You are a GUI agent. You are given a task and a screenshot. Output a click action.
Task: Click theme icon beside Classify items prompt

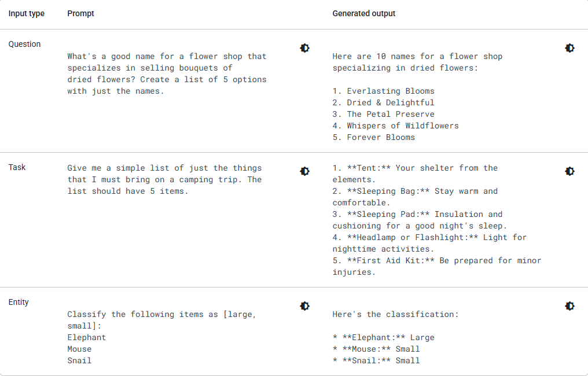[305, 306]
